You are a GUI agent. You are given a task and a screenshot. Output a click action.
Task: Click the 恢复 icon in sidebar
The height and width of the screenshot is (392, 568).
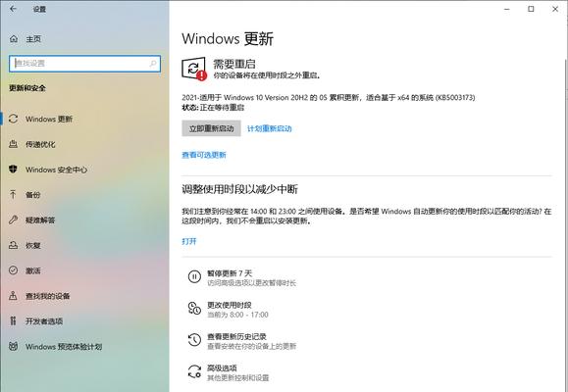(14, 245)
